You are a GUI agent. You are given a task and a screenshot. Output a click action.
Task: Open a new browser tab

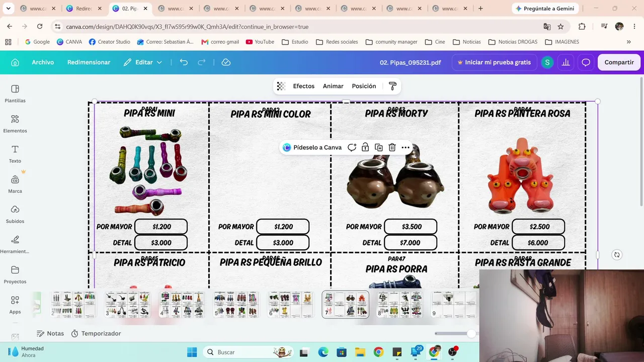480,9
